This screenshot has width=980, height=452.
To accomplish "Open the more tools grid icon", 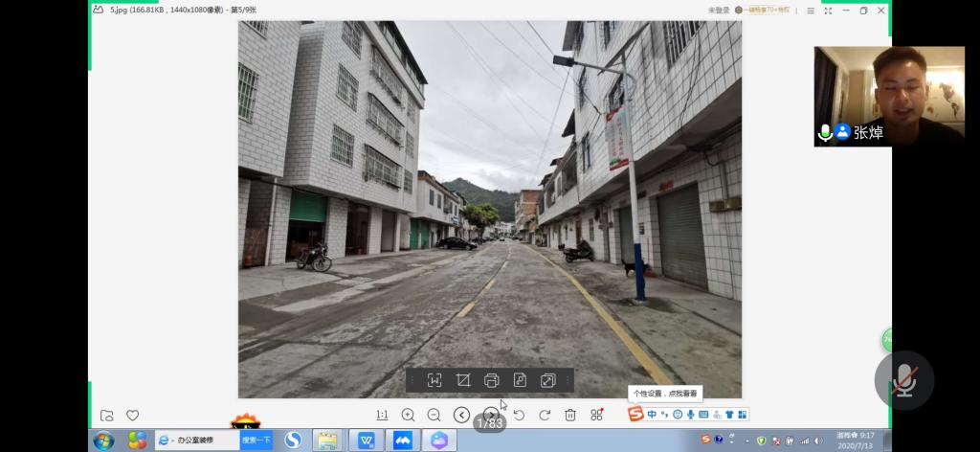I will click(596, 415).
